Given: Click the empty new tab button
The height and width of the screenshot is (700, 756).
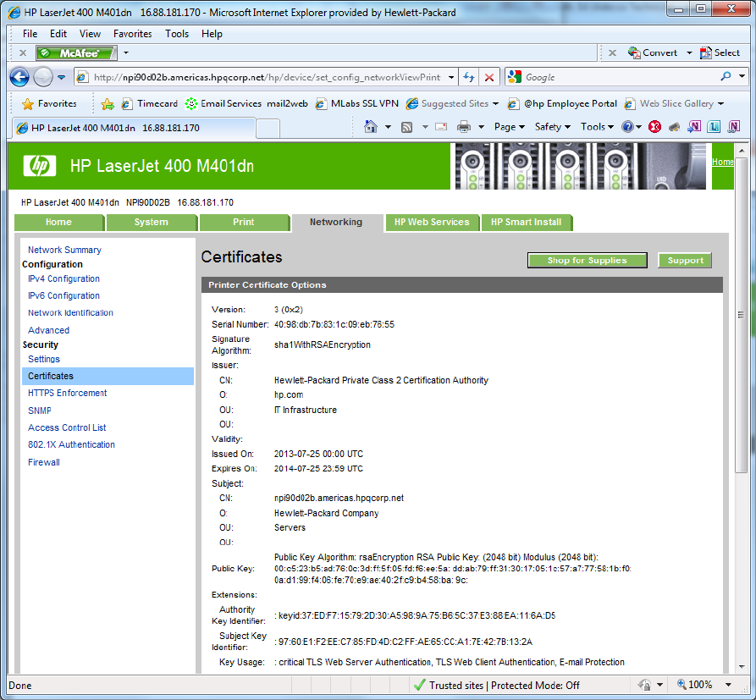Looking at the screenshot, I should coord(268,129).
